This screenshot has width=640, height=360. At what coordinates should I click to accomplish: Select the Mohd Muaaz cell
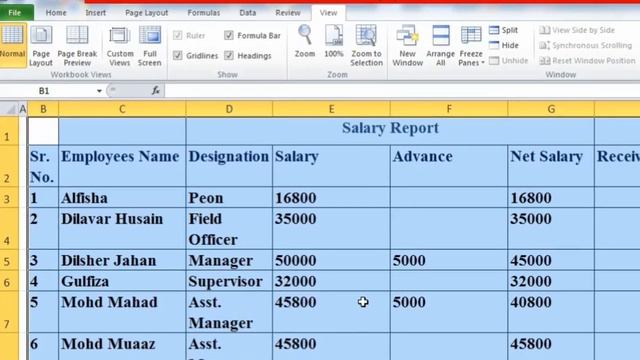coord(122,347)
